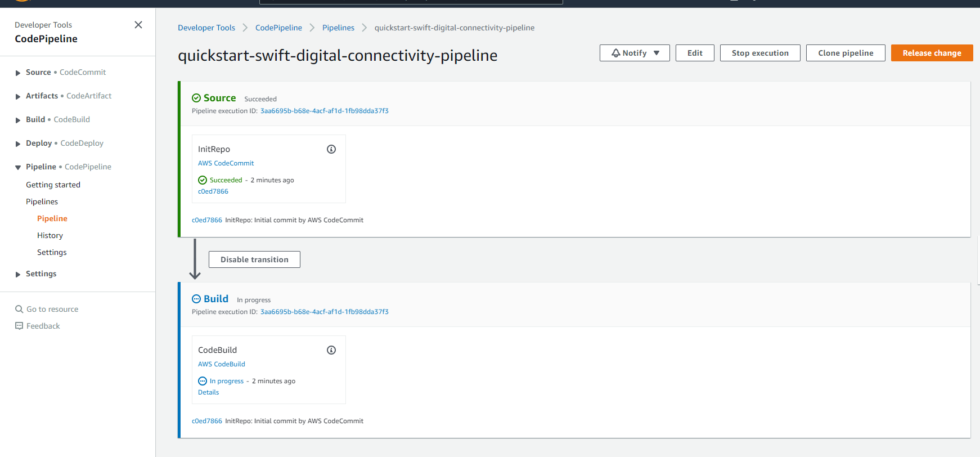Viewport: 980px width, 457px height.
Task: Click the Pipelines breadcrumb link
Action: pos(338,28)
